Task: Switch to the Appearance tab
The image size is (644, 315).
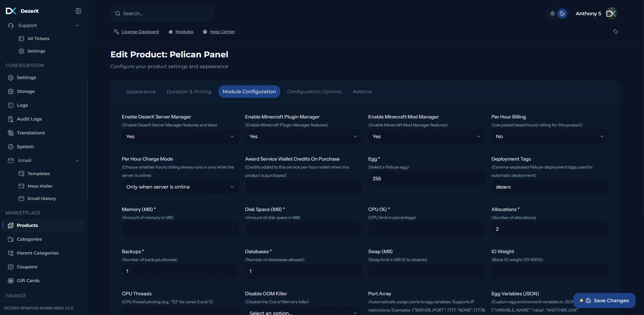Action: [x=141, y=92]
